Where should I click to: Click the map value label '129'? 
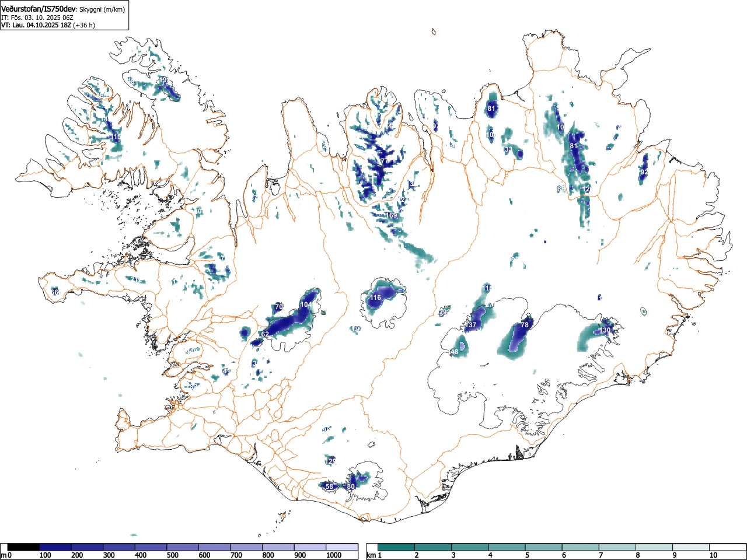click(x=331, y=461)
